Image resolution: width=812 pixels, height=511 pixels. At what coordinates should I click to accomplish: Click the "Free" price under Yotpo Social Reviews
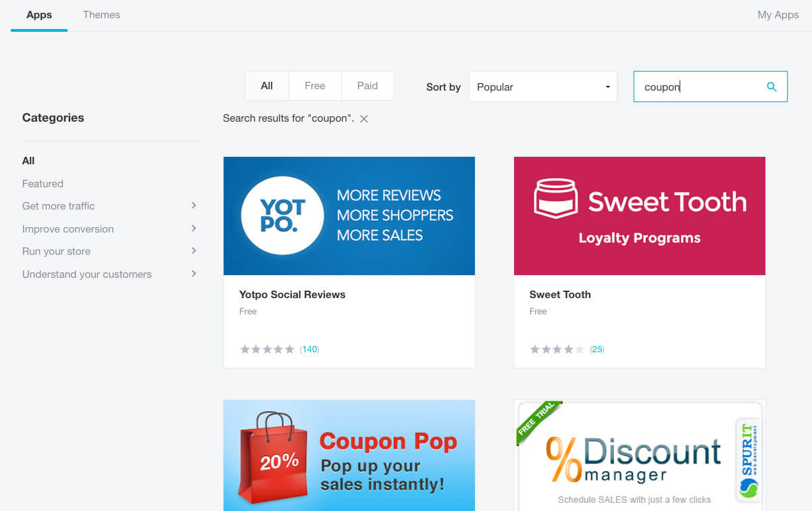click(248, 312)
